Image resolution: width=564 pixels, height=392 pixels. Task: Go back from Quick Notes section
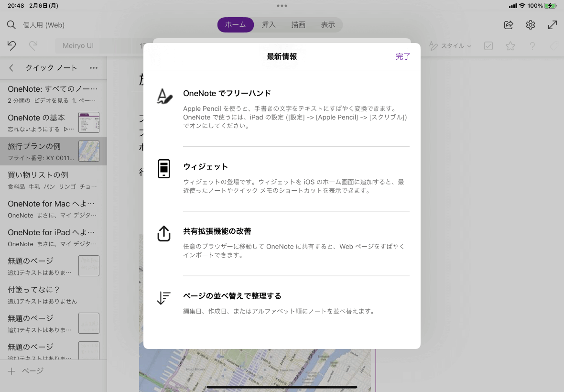[x=11, y=68]
